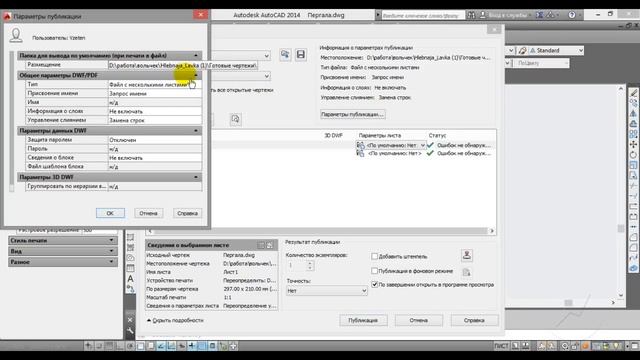640x360 pixels.
Task: Click the preview icon below the sheet list dropdown
Action: click(236, 119)
